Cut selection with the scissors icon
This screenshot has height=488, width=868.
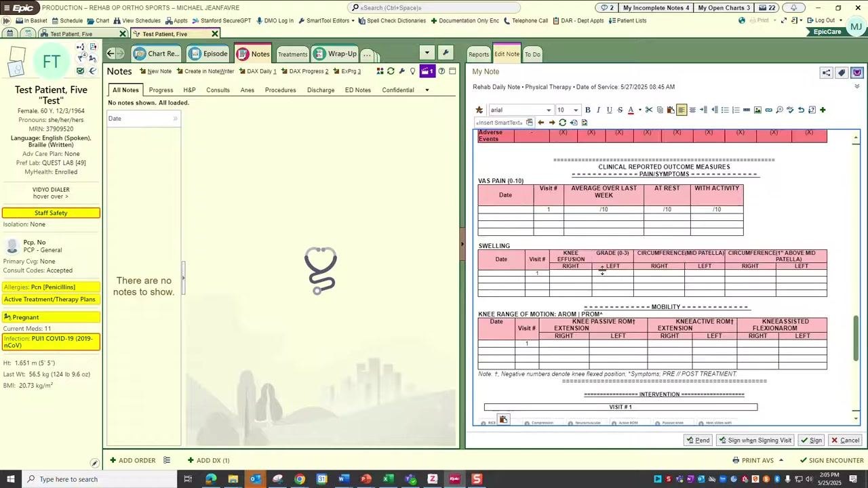(649, 110)
